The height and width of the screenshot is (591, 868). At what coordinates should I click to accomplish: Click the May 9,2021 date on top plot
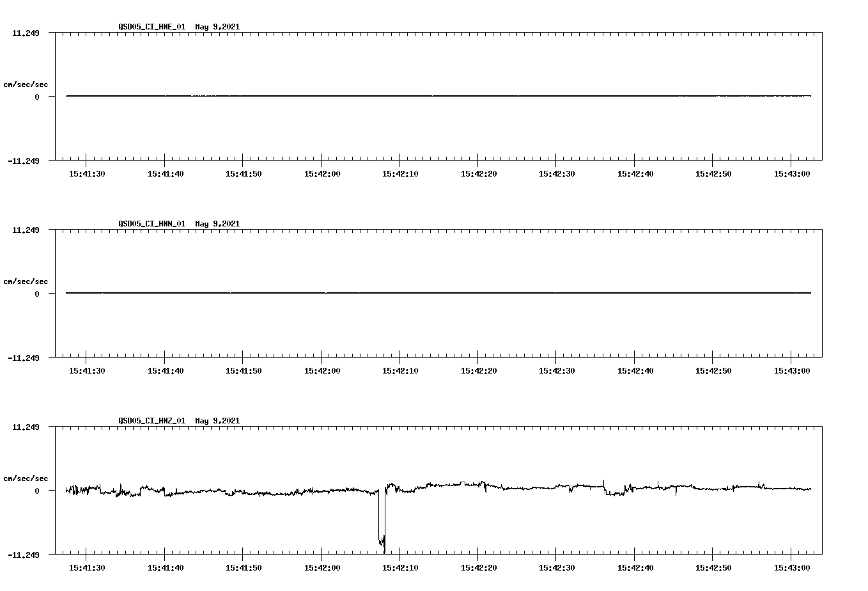coord(218,27)
